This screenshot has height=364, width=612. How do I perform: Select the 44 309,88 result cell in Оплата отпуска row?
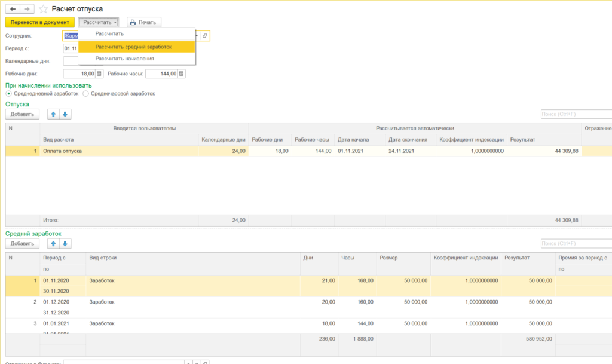point(544,151)
